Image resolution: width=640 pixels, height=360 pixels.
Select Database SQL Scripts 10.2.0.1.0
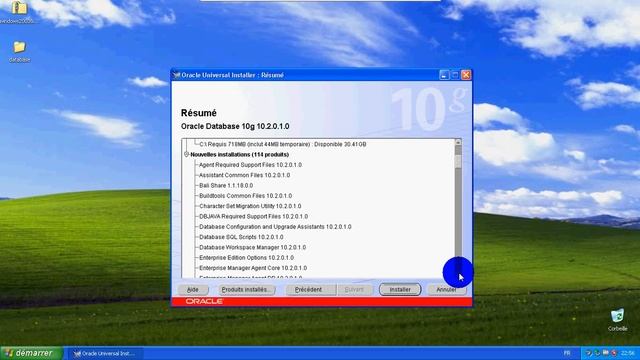click(x=241, y=237)
